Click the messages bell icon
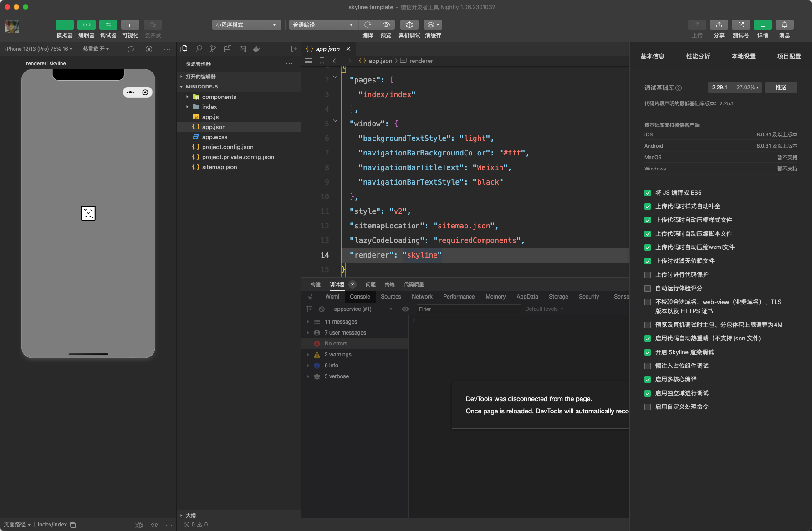 pyautogui.click(x=784, y=25)
